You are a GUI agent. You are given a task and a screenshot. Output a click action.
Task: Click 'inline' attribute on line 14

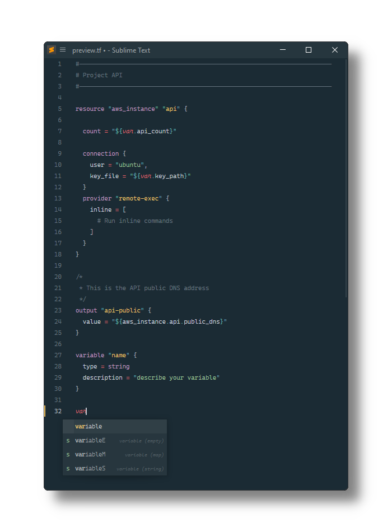point(101,209)
